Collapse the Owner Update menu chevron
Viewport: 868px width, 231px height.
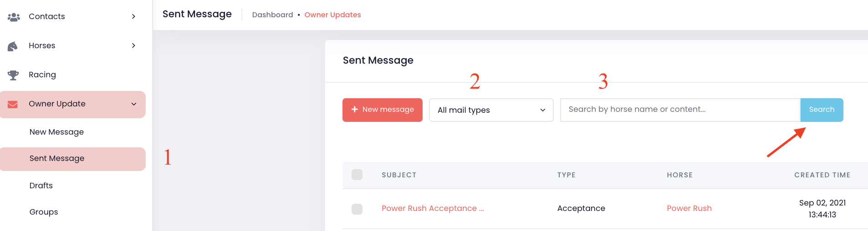(x=133, y=104)
